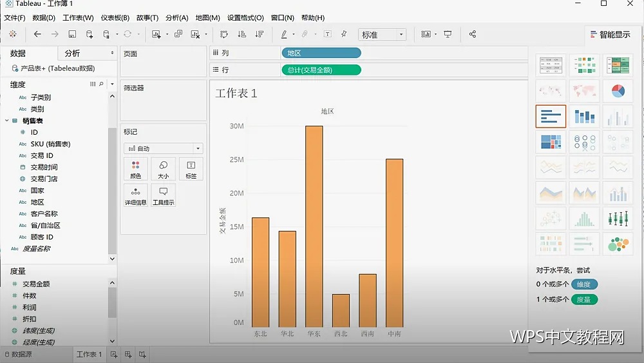Click the add new data source icon
Image resolution: width=644 pixels, height=363 pixels.
(89, 34)
